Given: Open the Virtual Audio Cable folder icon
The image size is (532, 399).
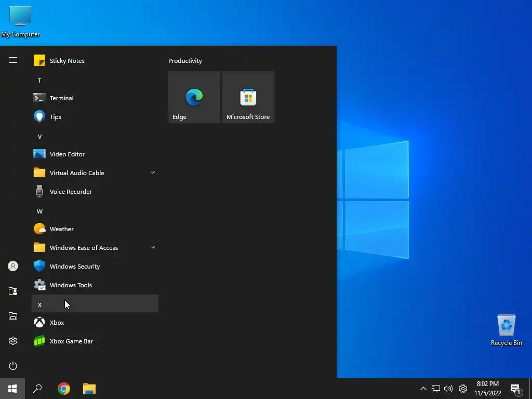Looking at the screenshot, I should click(39, 172).
